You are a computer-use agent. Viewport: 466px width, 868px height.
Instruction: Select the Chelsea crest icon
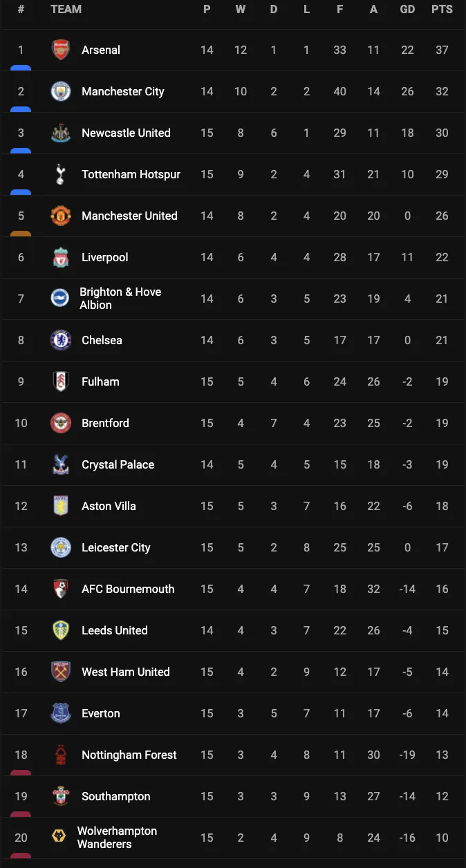point(61,340)
